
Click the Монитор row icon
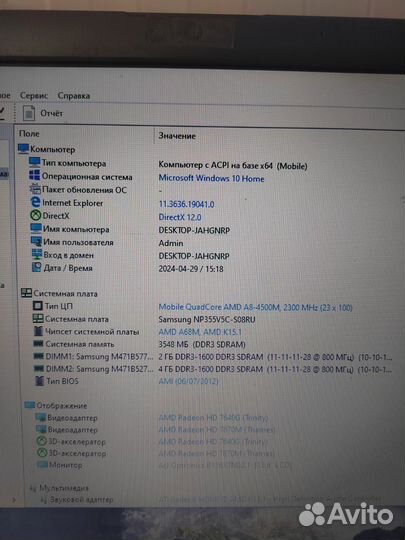coord(42,465)
